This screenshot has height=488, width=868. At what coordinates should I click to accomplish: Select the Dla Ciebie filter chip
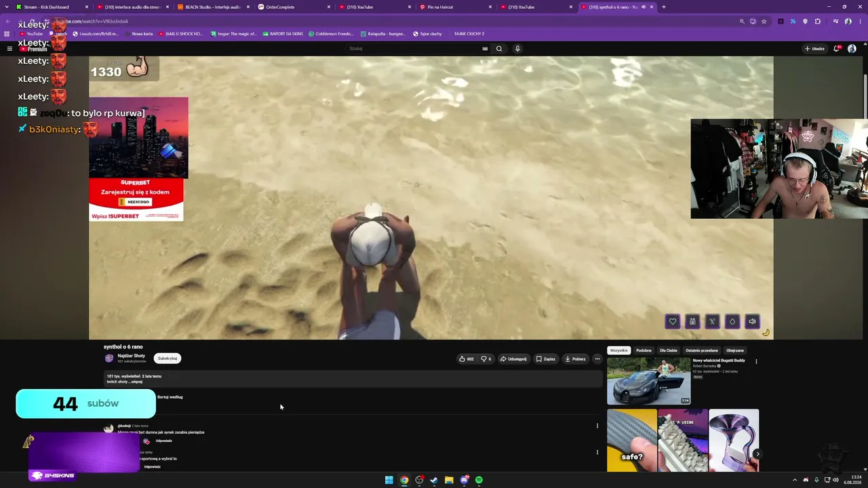pos(668,350)
